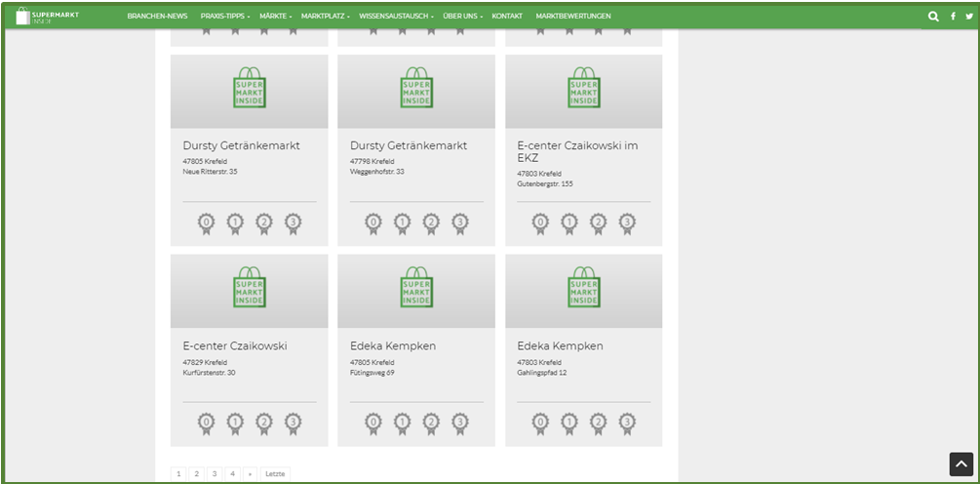Go to pagination page 3
The width and height of the screenshot is (980, 484).
coord(215,474)
